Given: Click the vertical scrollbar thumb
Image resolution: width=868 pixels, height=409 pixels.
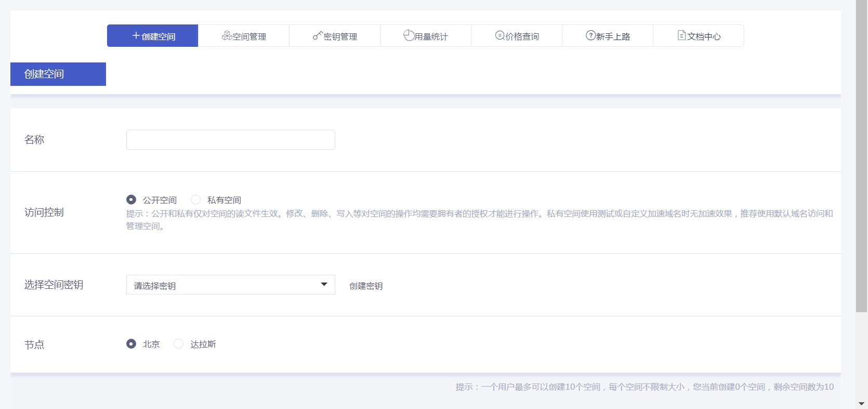Looking at the screenshot, I should coord(862,156).
